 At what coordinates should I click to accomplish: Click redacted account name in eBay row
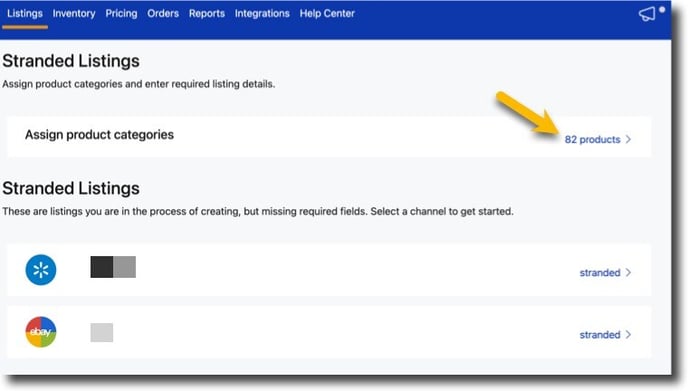coord(102,332)
